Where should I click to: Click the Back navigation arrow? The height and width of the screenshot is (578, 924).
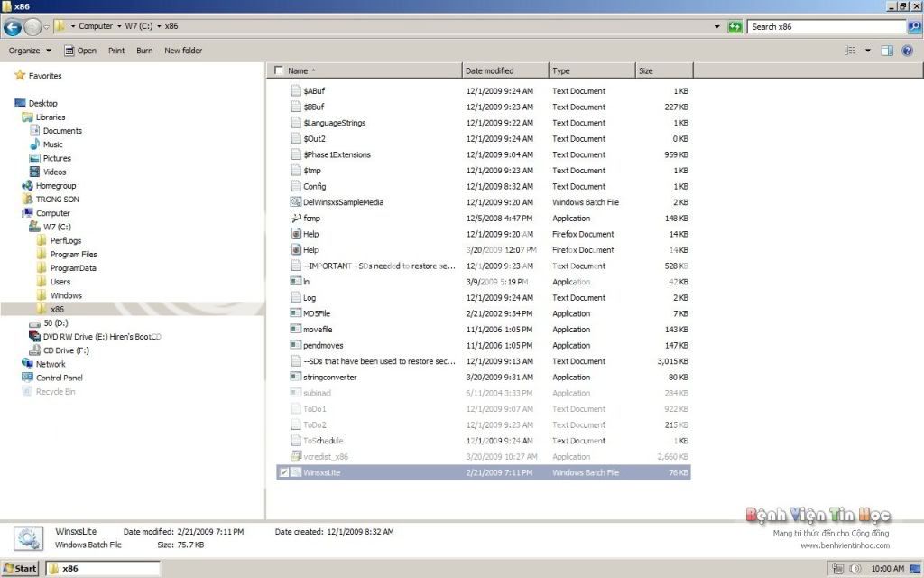pyautogui.click(x=12, y=26)
